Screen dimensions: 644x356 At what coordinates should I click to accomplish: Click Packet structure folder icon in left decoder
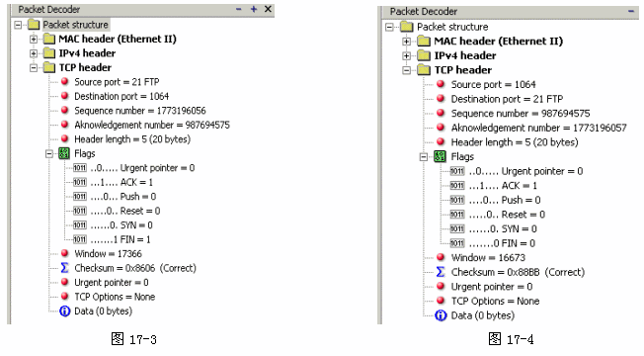pyautogui.click(x=34, y=25)
